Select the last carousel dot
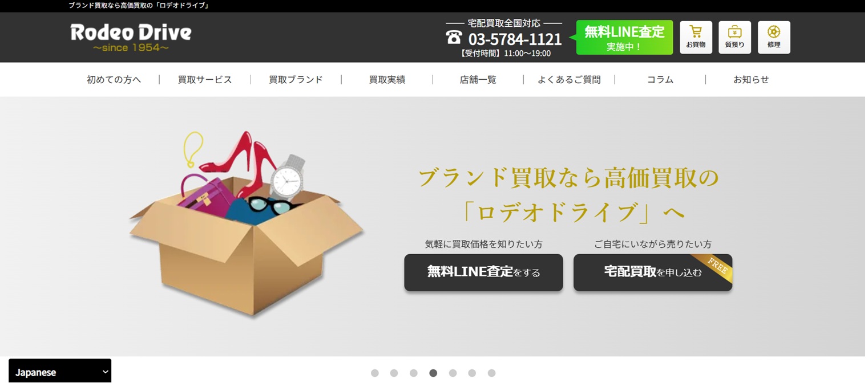Screen dimensions: 868x383 click(x=492, y=373)
